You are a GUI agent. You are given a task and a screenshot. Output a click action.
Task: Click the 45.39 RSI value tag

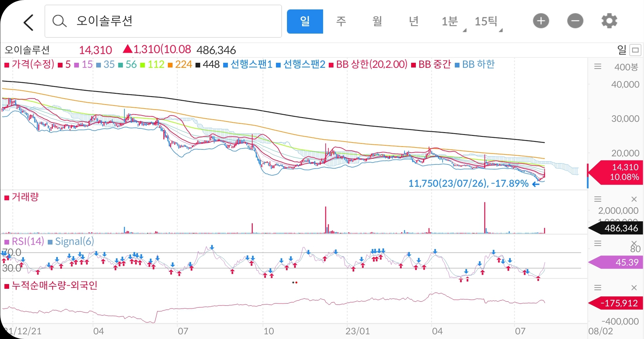(x=615, y=262)
